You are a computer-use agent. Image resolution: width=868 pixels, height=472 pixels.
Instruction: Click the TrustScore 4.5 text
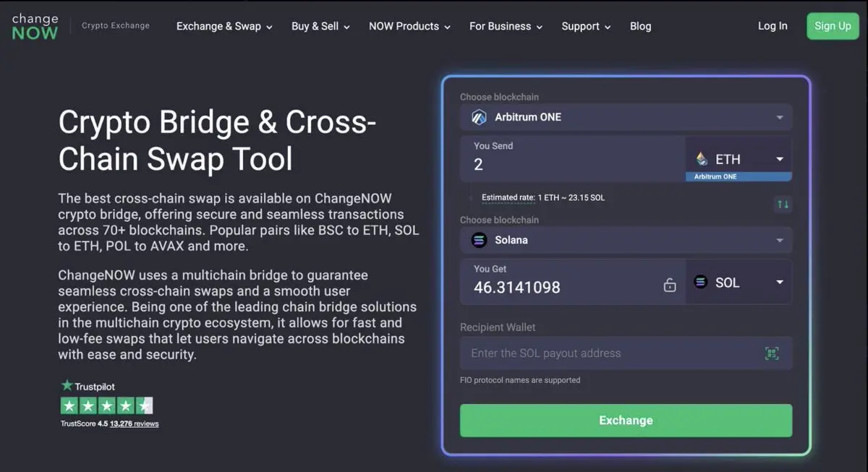coord(84,424)
